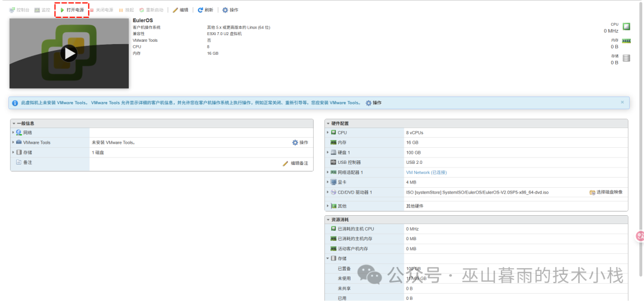Collapse the 存储 section in resource consumption

(328, 259)
